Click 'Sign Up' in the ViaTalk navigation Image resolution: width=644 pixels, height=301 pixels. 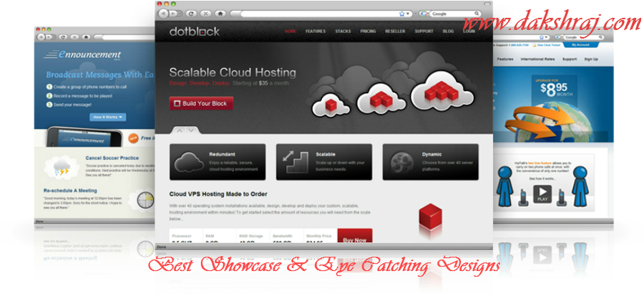coord(591,59)
